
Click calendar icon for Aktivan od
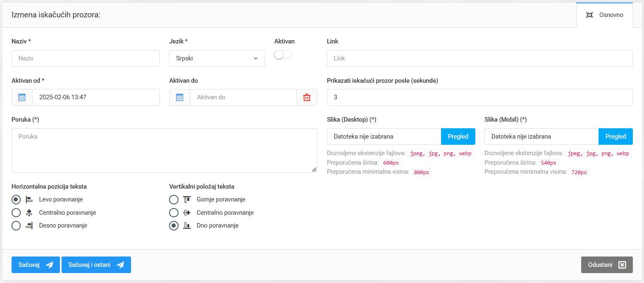(22, 98)
